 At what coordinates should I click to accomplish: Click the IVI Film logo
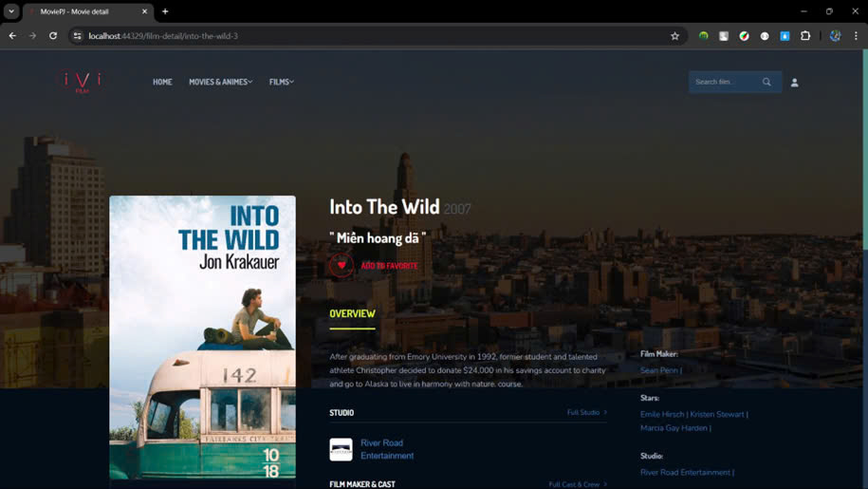(x=82, y=82)
